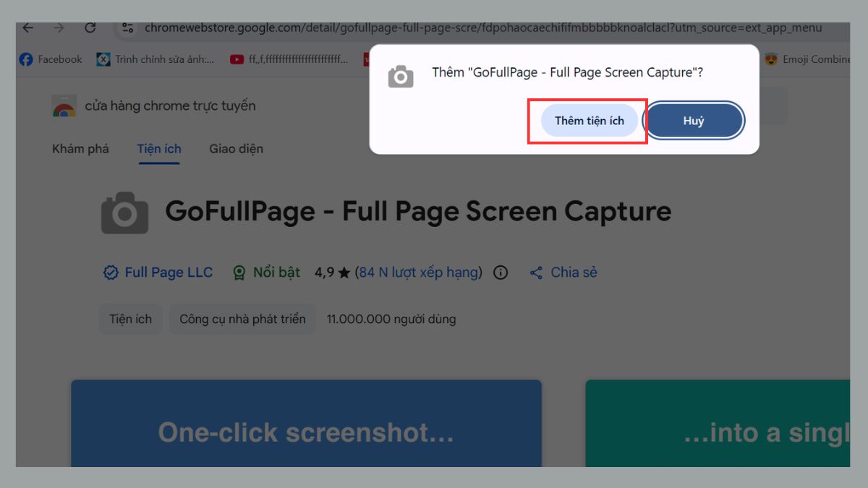Screen dimensions: 868x488
Task: Click the Nổi bật label
Action: tap(276, 273)
